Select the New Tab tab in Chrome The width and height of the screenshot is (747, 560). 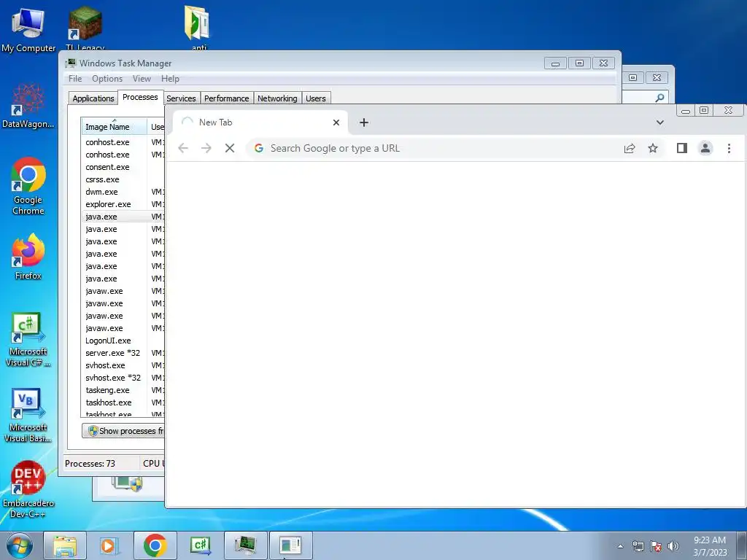click(x=260, y=122)
